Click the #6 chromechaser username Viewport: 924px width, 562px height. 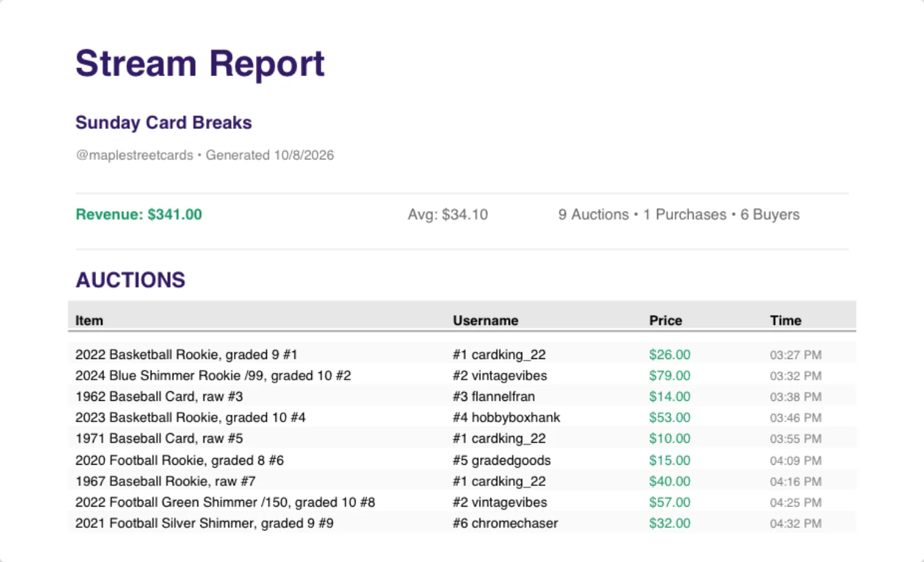505,523
